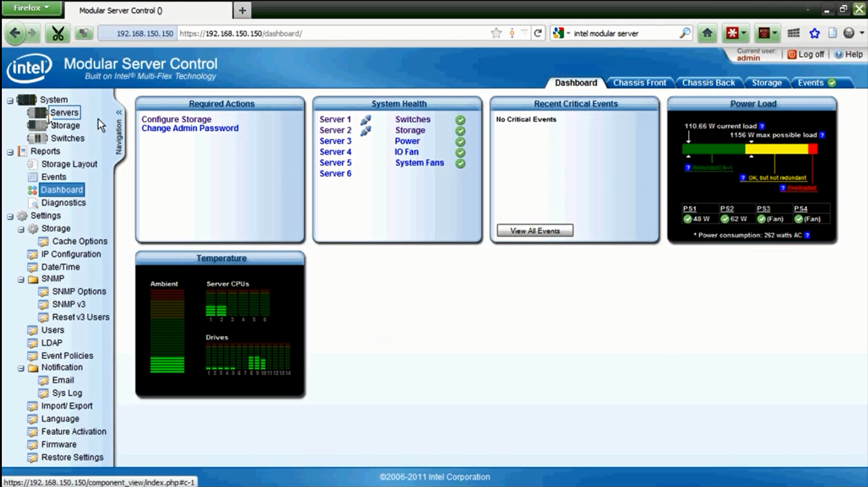This screenshot has height=487, width=868.
Task: Open the Change Admin Password link
Action: (190, 128)
